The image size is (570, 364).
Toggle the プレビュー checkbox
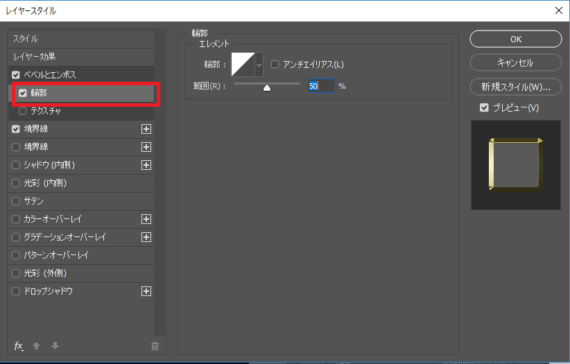click(484, 108)
